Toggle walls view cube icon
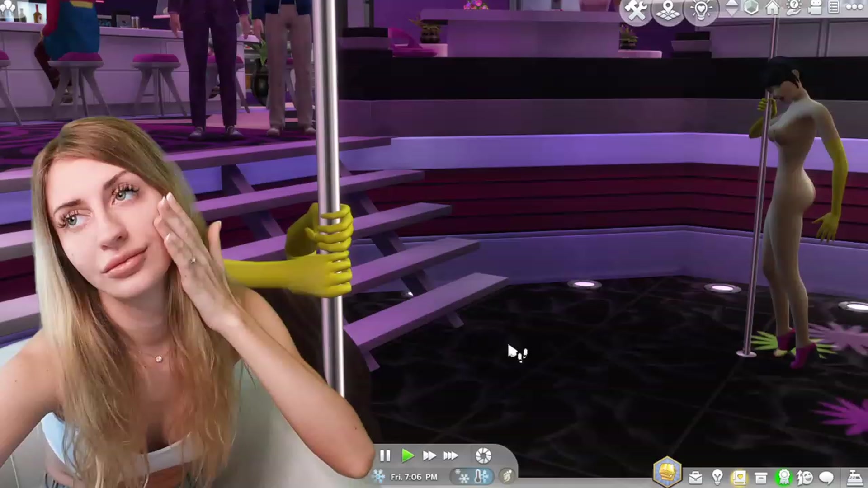 point(751,7)
